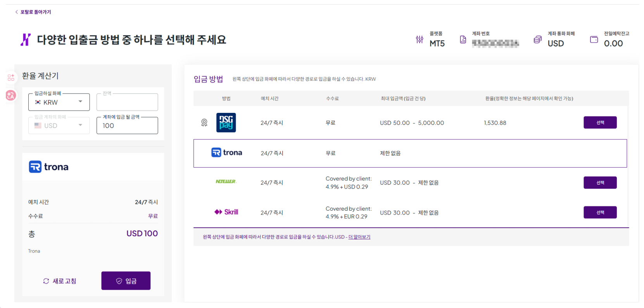Click USD 50.00 - 5,000.00 limit

coord(412,123)
